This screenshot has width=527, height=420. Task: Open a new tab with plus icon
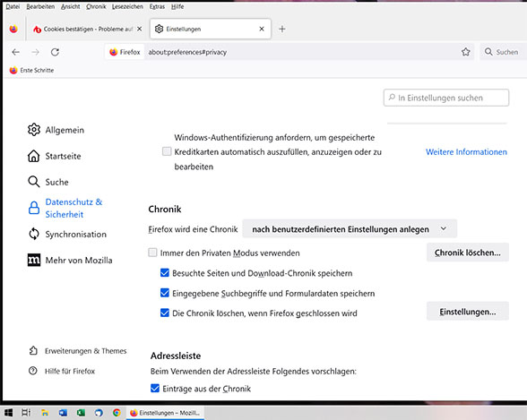[x=282, y=30]
